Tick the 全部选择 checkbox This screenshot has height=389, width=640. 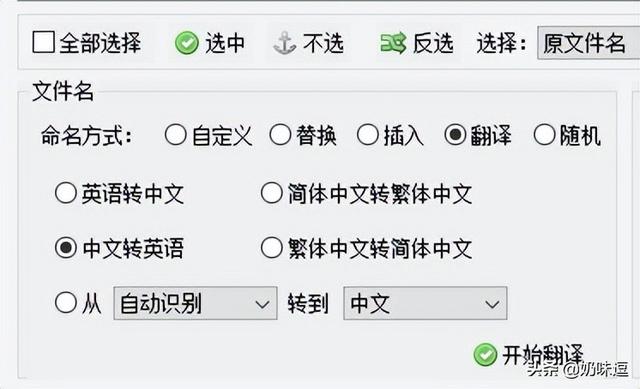tap(43, 42)
